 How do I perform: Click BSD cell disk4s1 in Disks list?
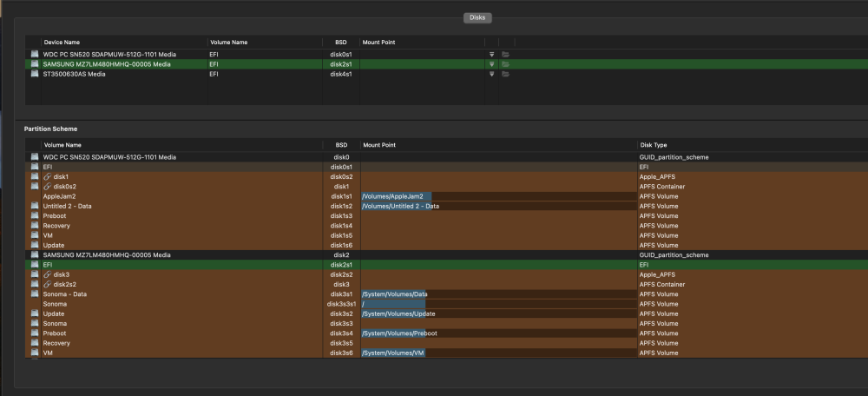[341, 74]
